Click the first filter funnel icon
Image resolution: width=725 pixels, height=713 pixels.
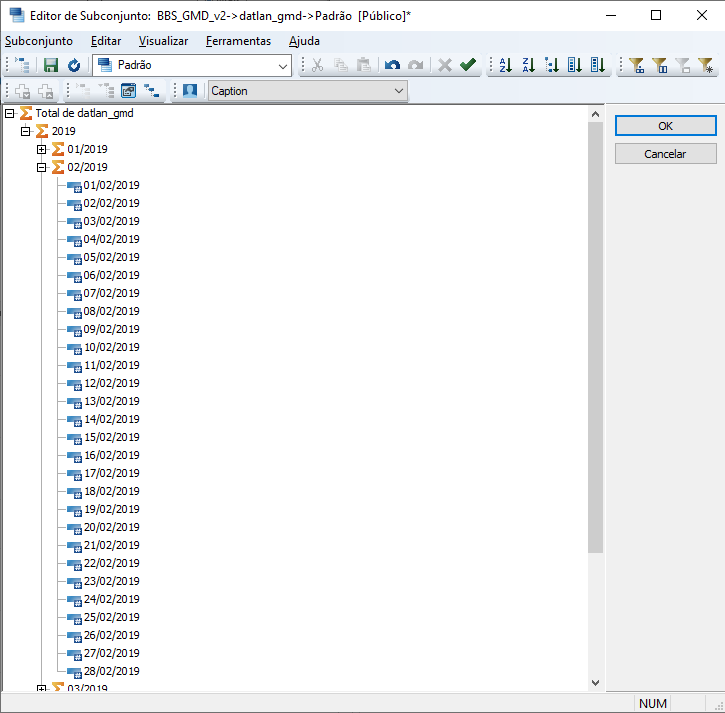click(x=636, y=65)
